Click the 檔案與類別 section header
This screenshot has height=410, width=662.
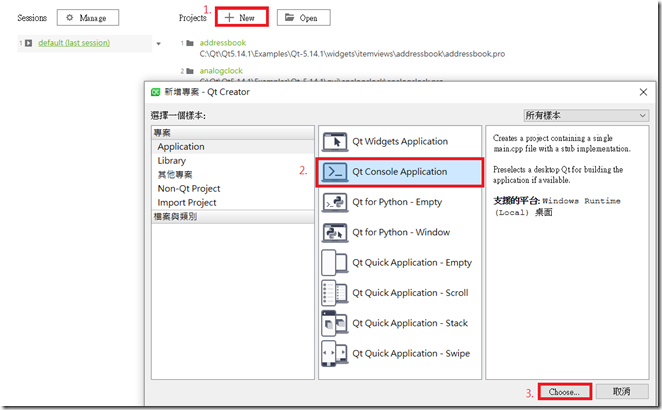tap(233, 217)
